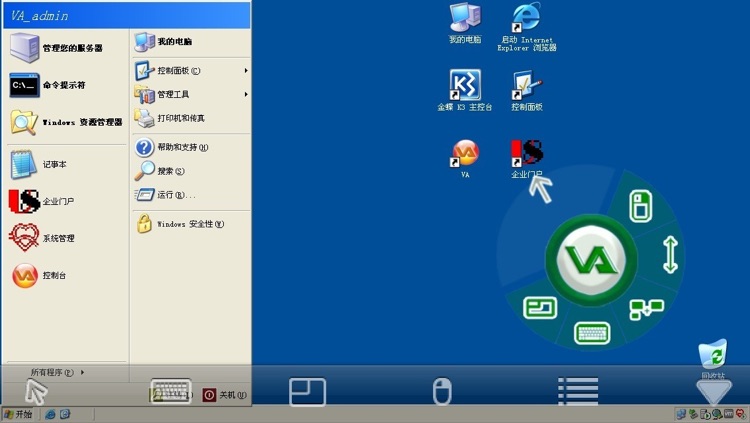Open 记事本 from Start menu

tap(38, 164)
